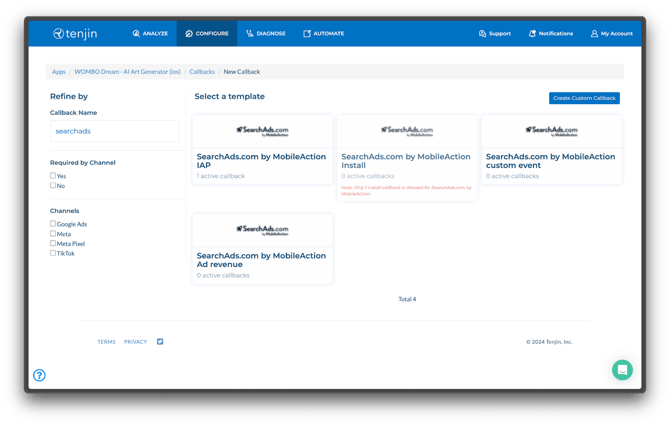Go to the Automate tab

323,34
